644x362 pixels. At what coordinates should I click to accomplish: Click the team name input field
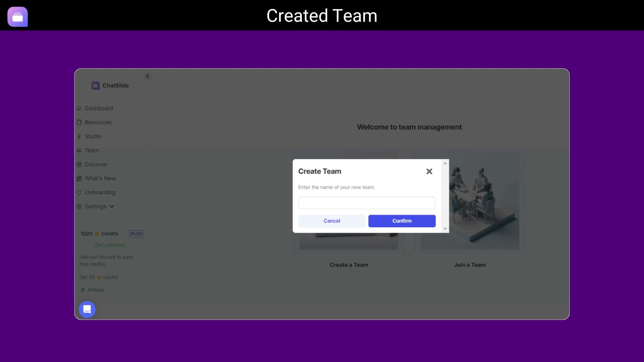(367, 203)
